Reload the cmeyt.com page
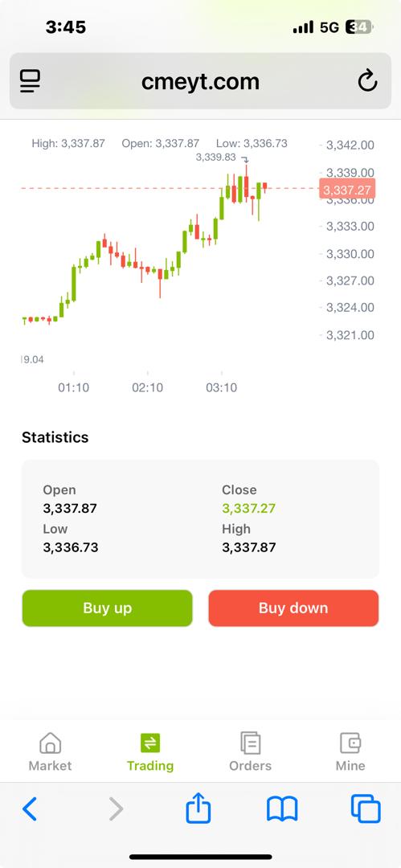The width and height of the screenshot is (401, 868). coord(367,81)
